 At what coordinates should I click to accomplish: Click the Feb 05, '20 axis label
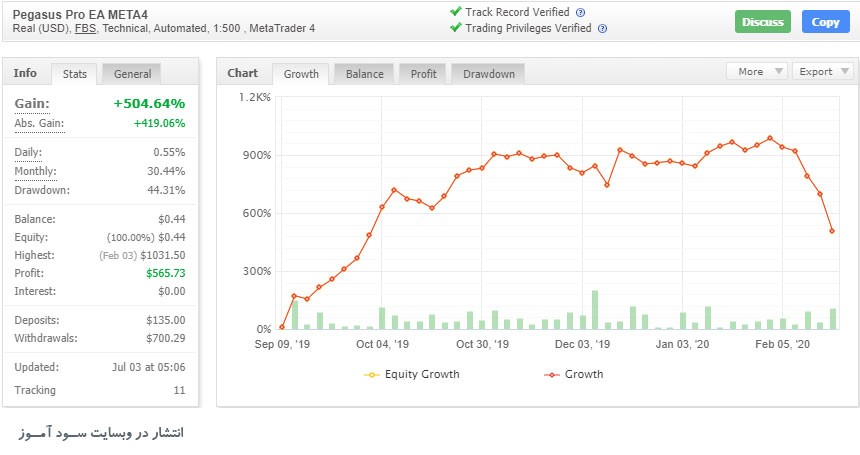pyautogui.click(x=782, y=344)
